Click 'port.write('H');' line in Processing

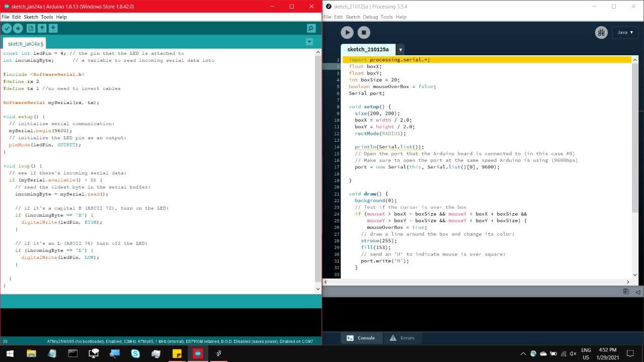(x=385, y=261)
